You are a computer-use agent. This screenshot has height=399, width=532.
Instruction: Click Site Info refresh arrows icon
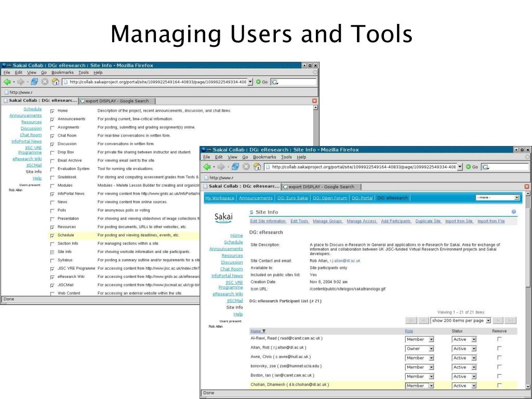coord(251,212)
